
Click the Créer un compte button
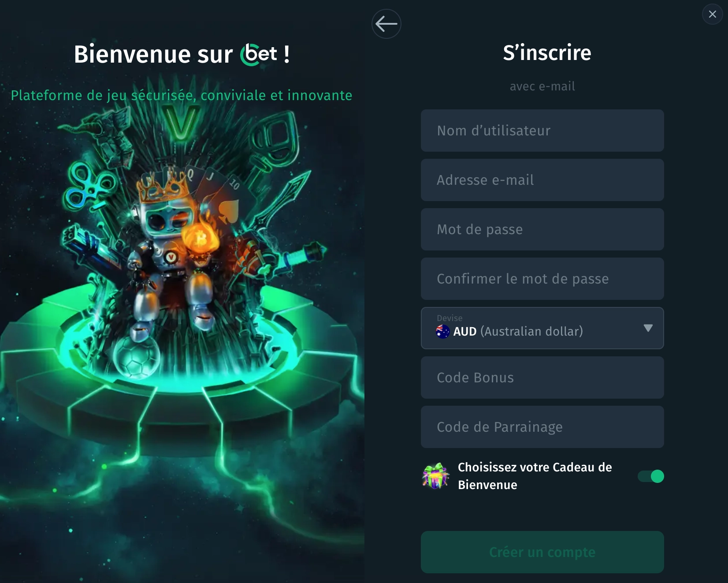pos(542,552)
